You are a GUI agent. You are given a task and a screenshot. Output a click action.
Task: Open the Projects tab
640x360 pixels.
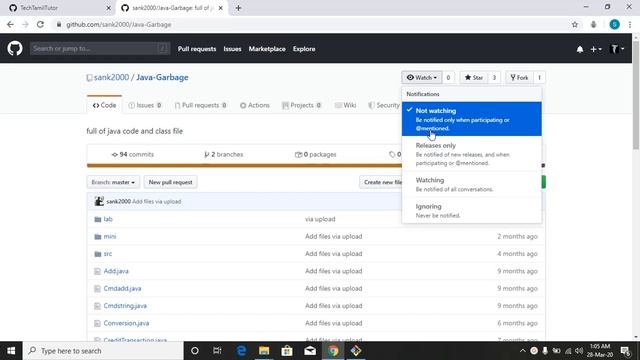(x=301, y=105)
